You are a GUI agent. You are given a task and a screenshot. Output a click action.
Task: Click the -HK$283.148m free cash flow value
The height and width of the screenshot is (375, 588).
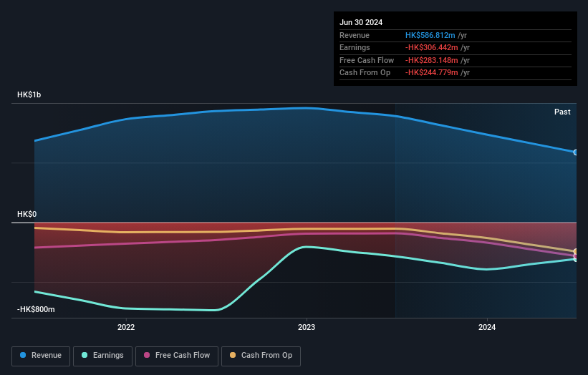[432, 60]
